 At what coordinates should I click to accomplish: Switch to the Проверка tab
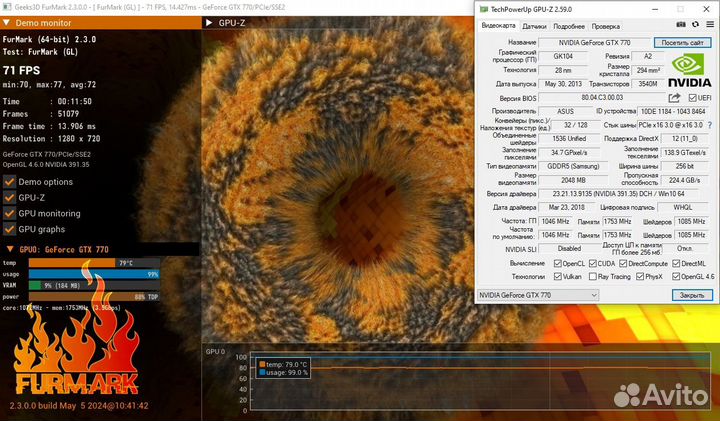(606, 27)
